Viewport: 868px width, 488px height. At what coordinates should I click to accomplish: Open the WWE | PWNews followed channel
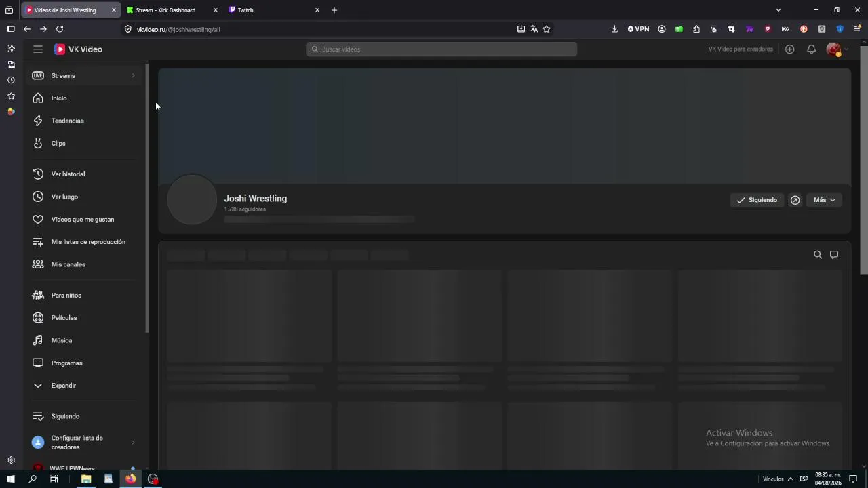84,468
